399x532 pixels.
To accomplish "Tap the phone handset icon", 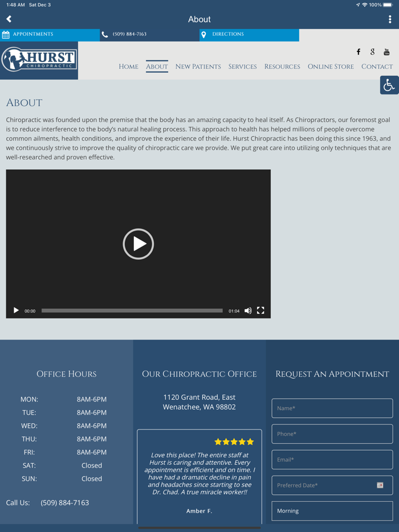I will click(x=105, y=34).
